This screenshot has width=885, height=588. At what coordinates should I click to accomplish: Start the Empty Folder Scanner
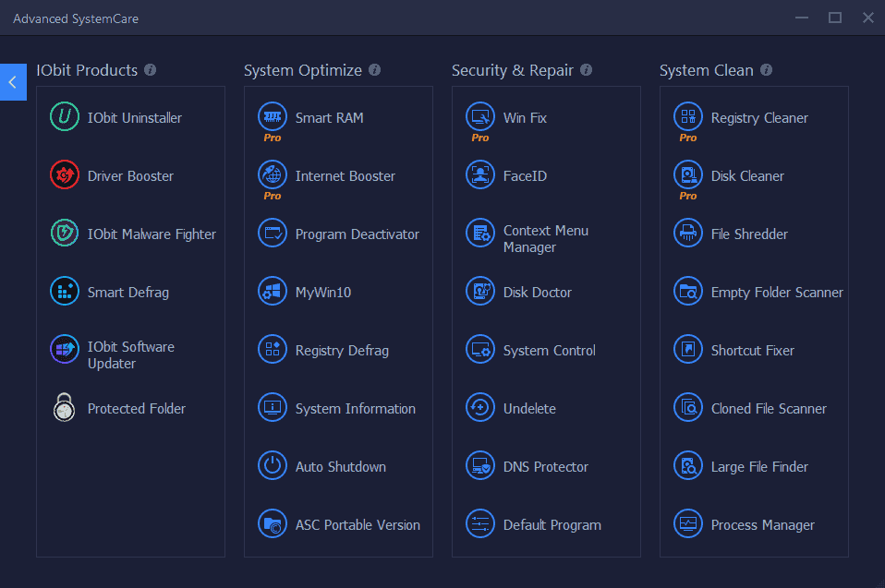777,292
